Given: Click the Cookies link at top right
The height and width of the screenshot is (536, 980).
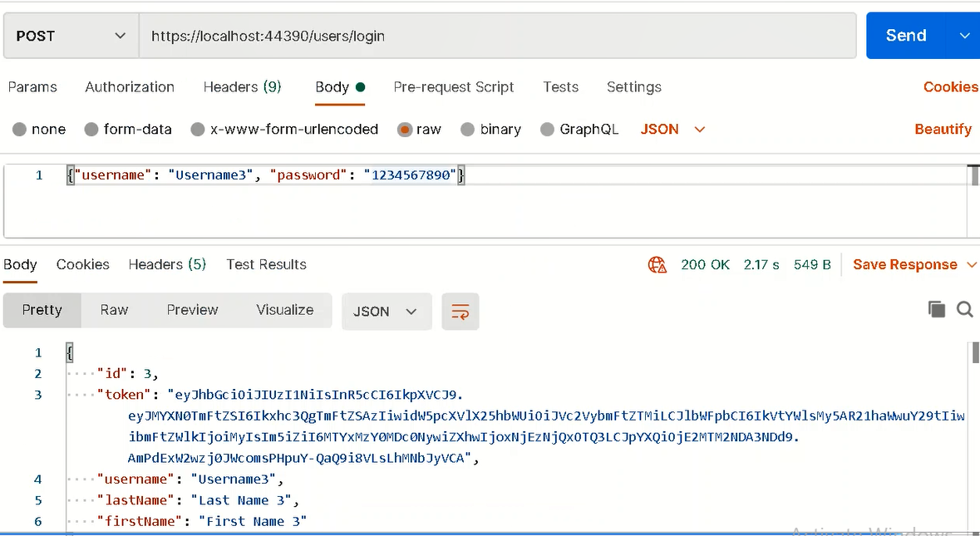Looking at the screenshot, I should (x=951, y=86).
